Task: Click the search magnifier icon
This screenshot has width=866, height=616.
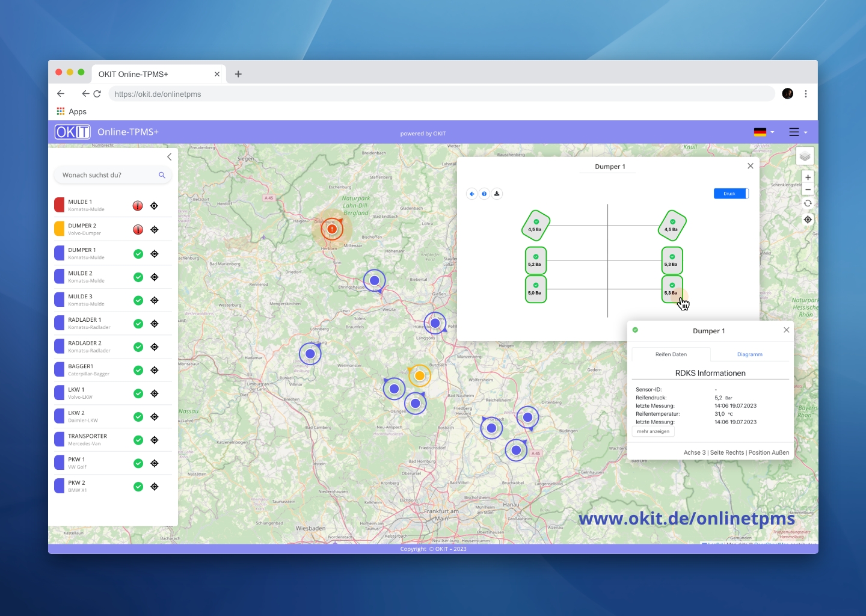Action: (162, 175)
